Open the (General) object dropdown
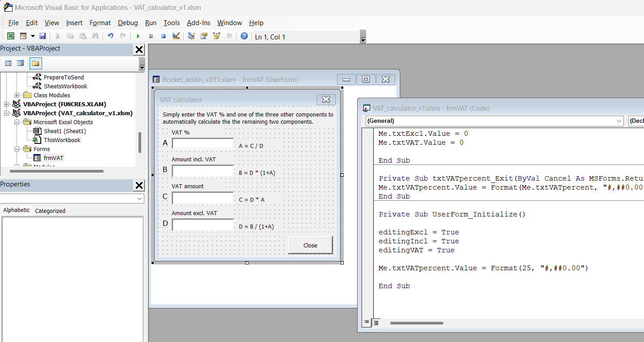The height and width of the screenshot is (342, 644). (619, 121)
